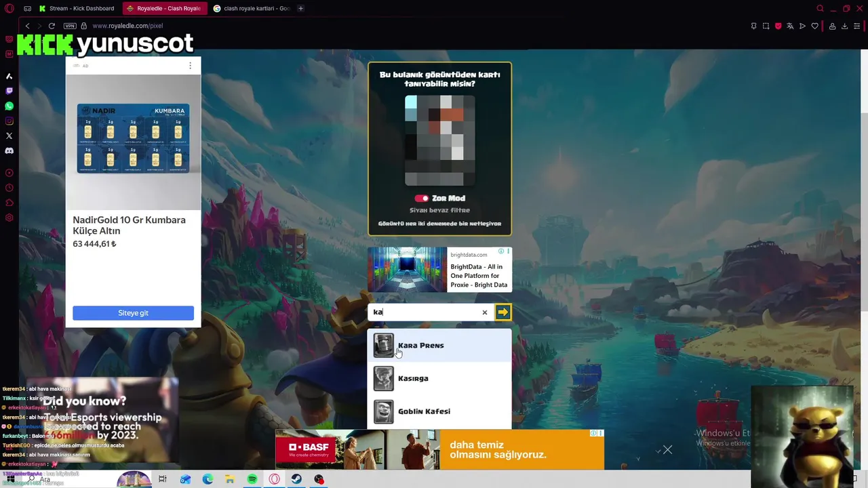This screenshot has width=868, height=488.
Task: Open Discord in the Opera sidebar
Action: pyautogui.click(x=9, y=150)
